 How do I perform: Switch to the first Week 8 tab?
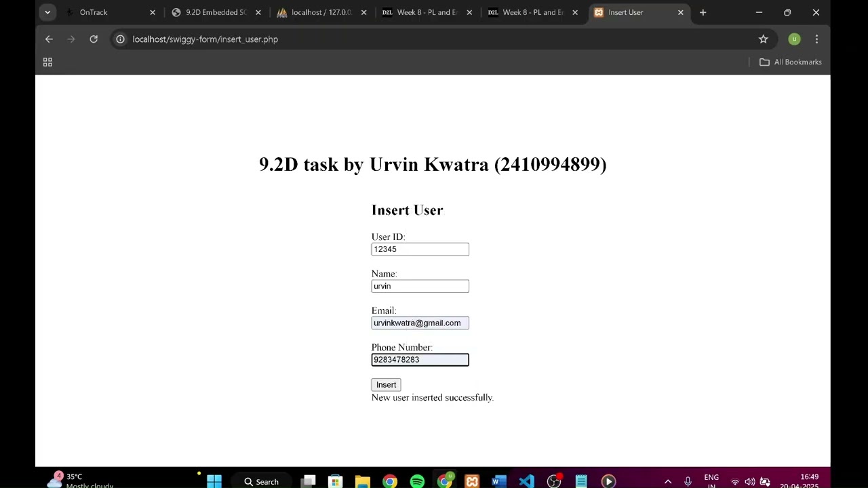(x=427, y=12)
